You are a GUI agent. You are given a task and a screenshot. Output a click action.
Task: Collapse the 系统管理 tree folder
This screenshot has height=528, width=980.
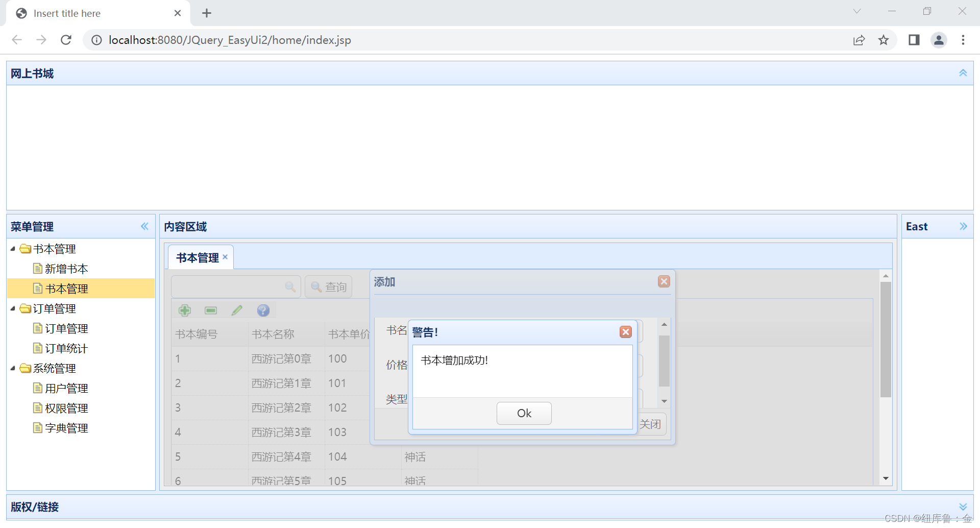coord(13,368)
